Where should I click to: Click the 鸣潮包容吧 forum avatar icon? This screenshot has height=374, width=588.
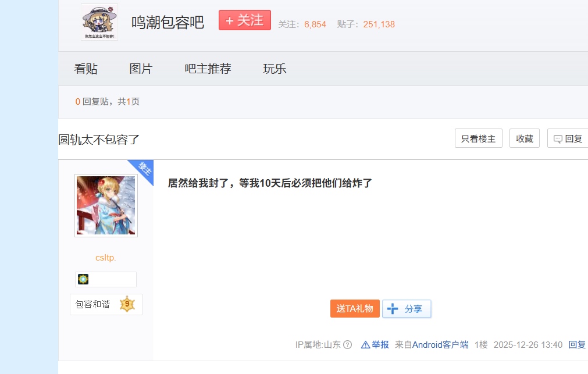(x=99, y=22)
